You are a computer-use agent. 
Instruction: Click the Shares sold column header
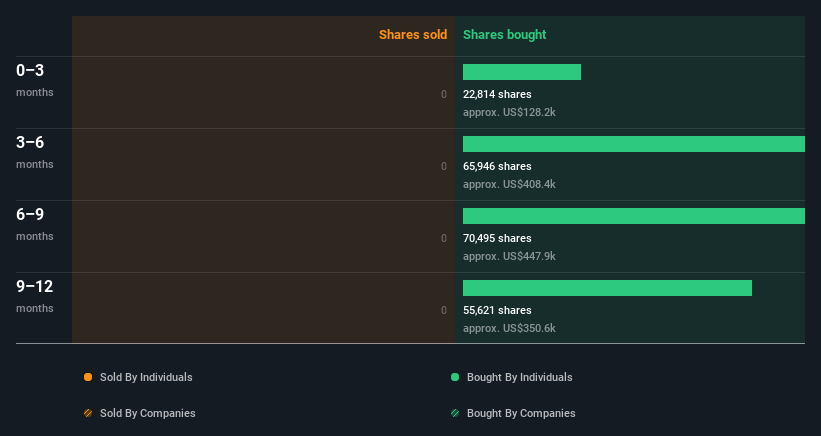(x=413, y=35)
